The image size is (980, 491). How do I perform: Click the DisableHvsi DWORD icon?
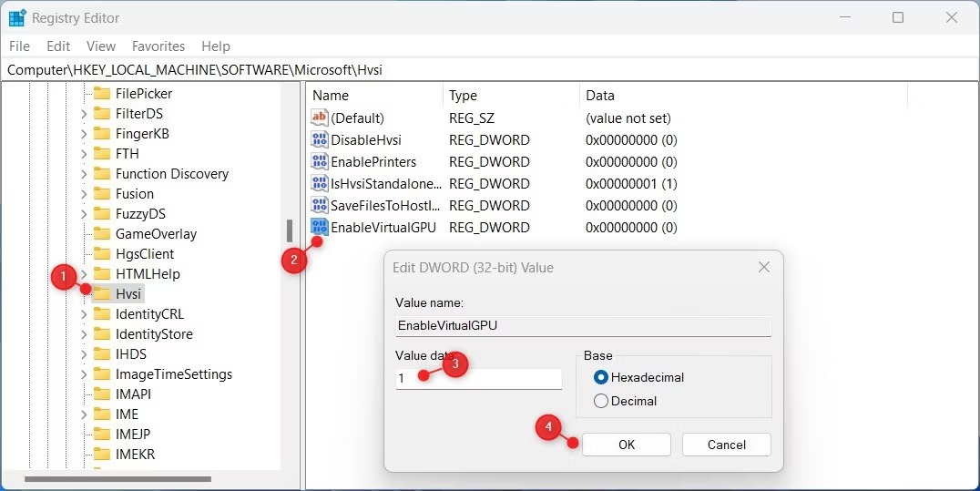point(320,139)
